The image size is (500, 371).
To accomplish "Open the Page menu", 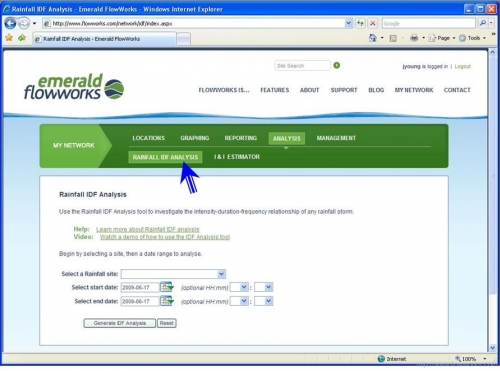I will pyautogui.click(x=442, y=38).
